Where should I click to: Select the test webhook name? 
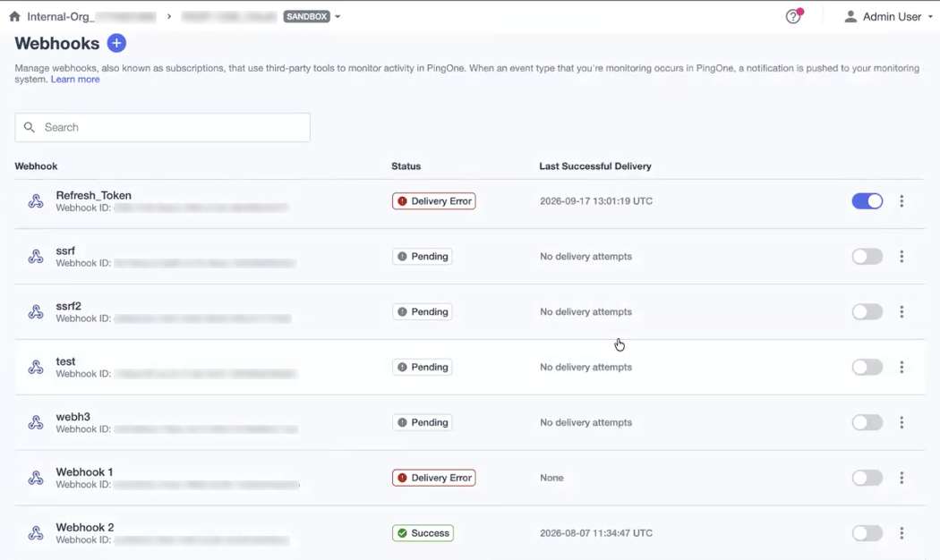pos(65,361)
